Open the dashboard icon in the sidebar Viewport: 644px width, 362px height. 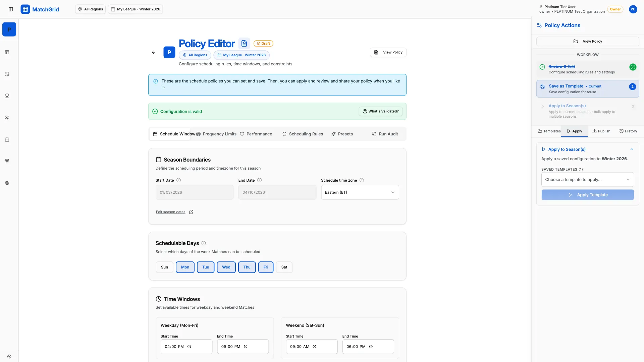tap(7, 52)
